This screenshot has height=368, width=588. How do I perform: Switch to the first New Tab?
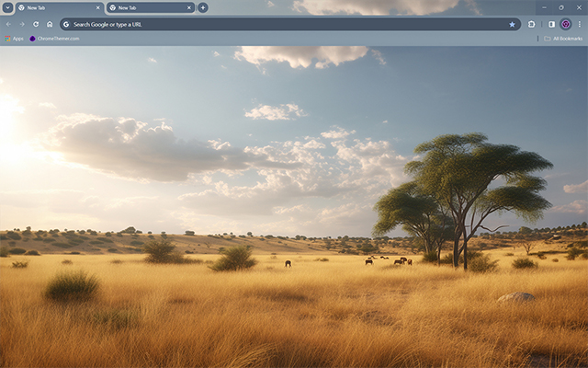point(60,8)
